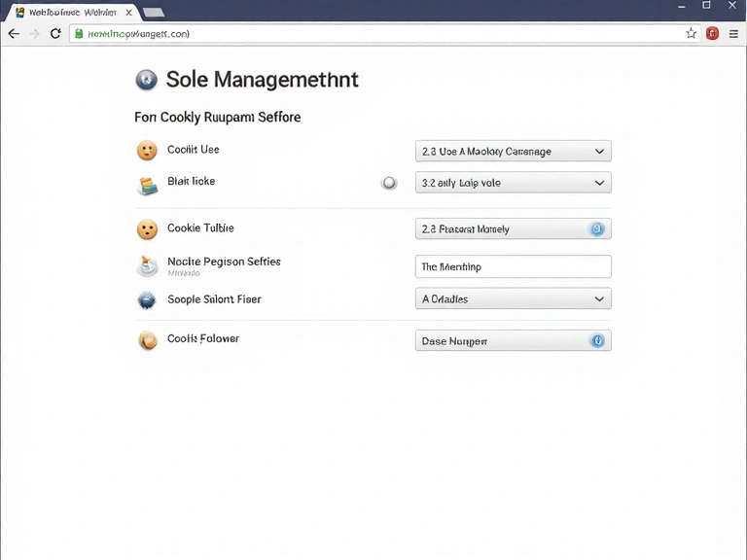Go back to the previous page
The width and height of the screenshot is (747, 560).
pos(14,33)
